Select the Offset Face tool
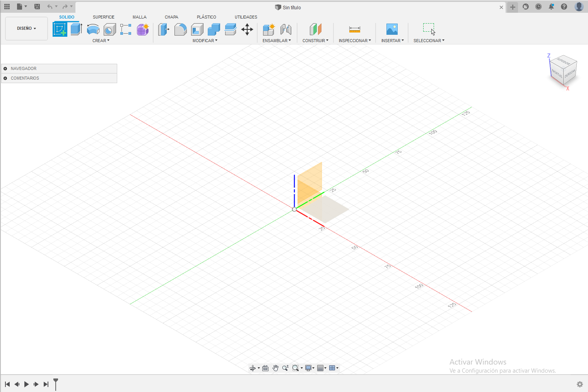 231,29
